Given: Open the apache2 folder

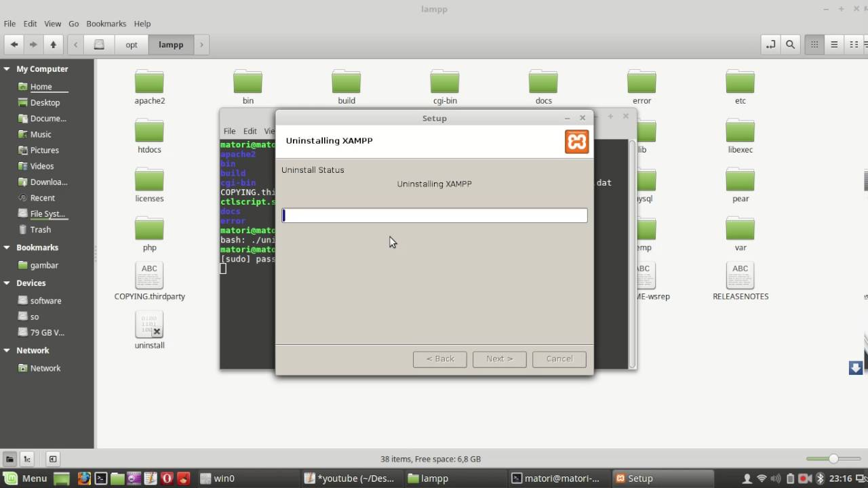Looking at the screenshot, I should pyautogui.click(x=149, y=87).
